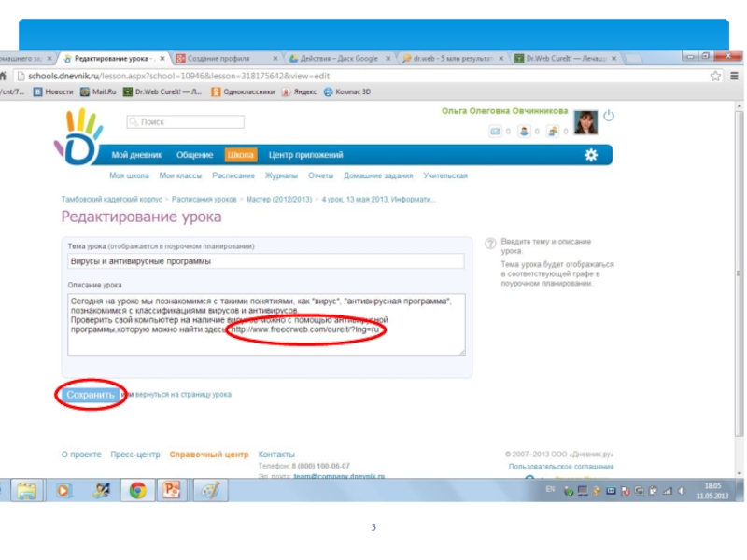
Task: Open the Общение menu
Action: click(194, 155)
